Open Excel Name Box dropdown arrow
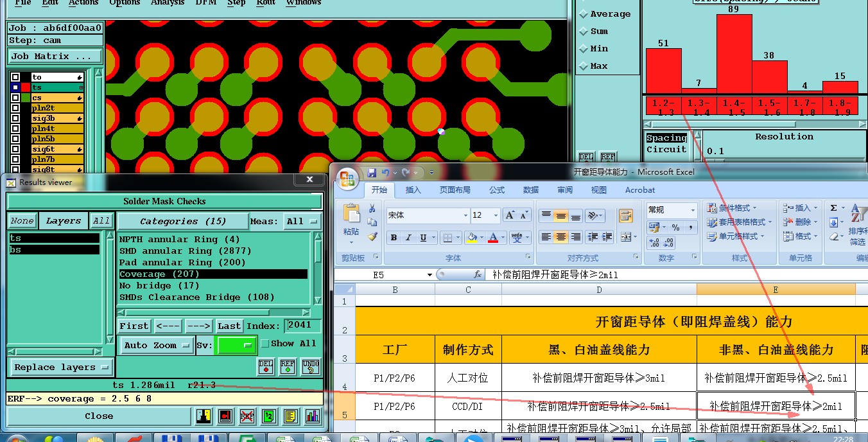Image resolution: width=868 pixels, height=442 pixels. 430,274
